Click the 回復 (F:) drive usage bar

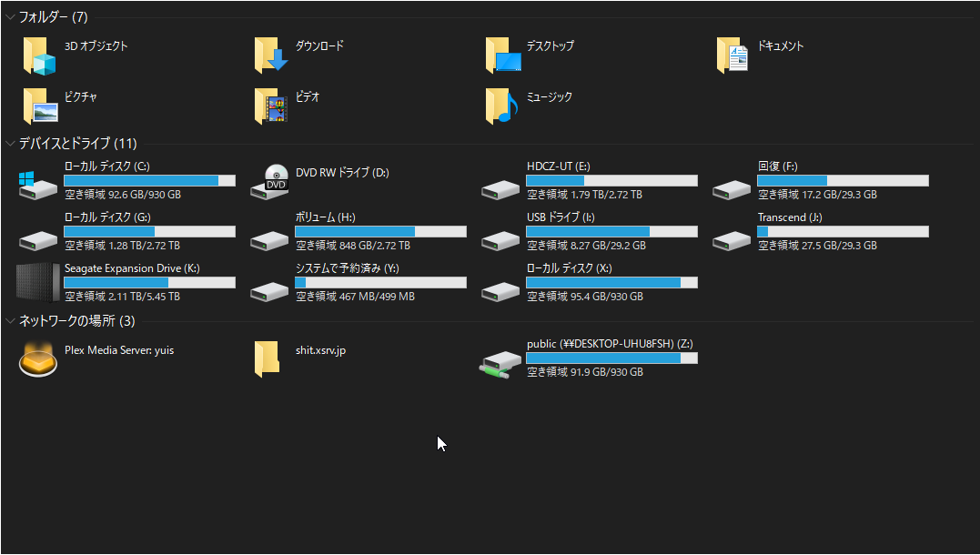[x=843, y=181]
